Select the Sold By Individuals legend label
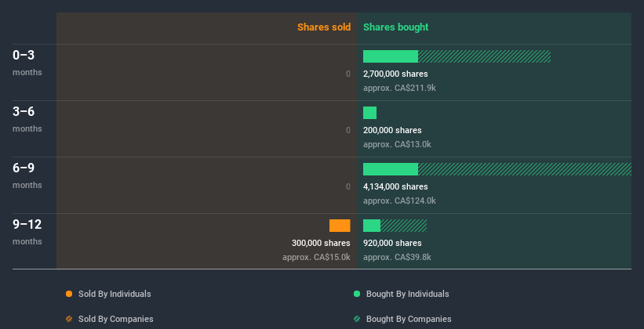This screenshot has width=644, height=329. [115, 294]
